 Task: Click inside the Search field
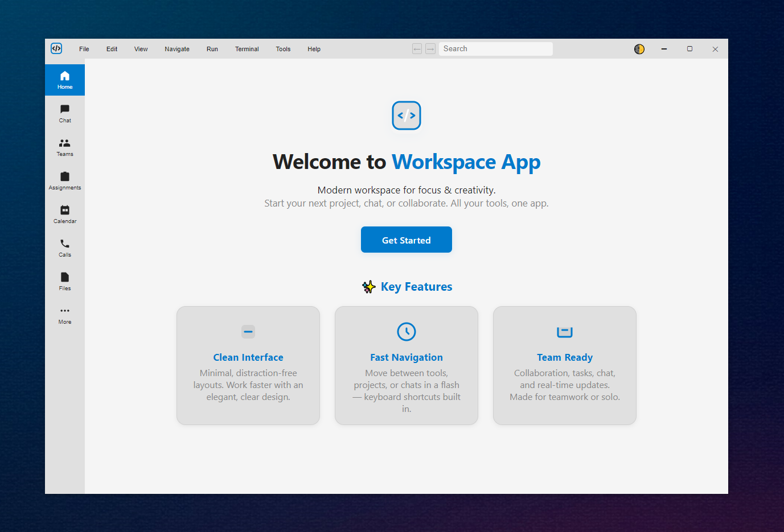click(495, 48)
